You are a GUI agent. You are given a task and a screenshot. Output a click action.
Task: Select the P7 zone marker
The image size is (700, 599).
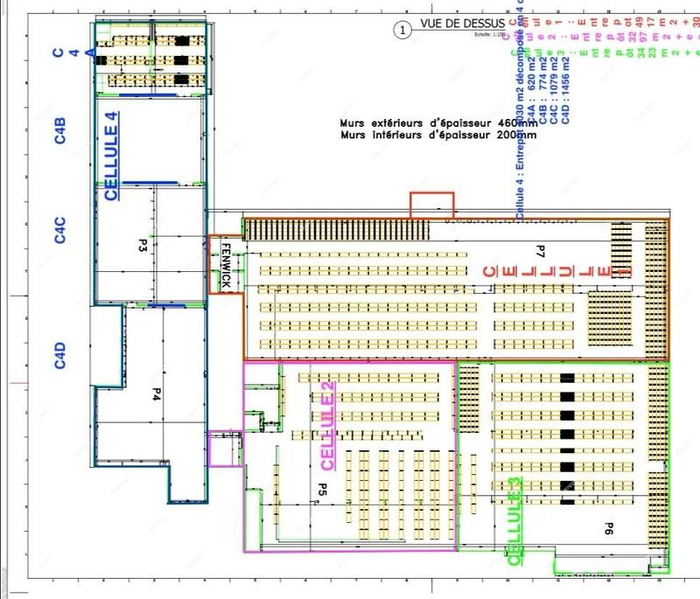(x=541, y=253)
